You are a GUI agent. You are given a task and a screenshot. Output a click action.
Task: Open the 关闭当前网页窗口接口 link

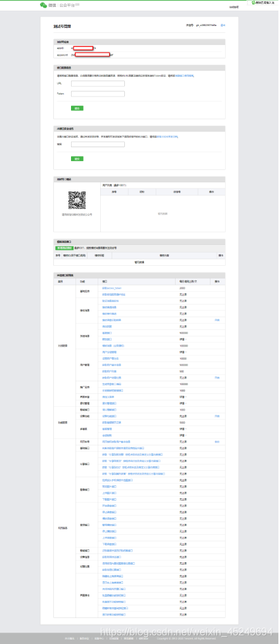pyautogui.click(x=114, y=589)
